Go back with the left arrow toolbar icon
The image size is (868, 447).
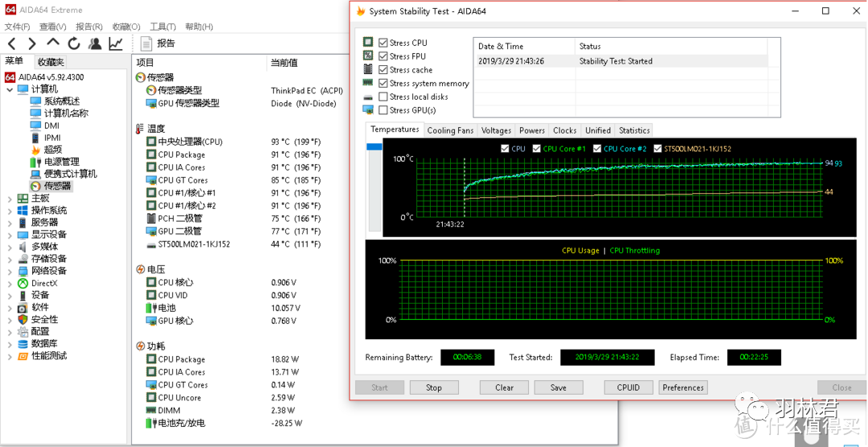coord(12,43)
